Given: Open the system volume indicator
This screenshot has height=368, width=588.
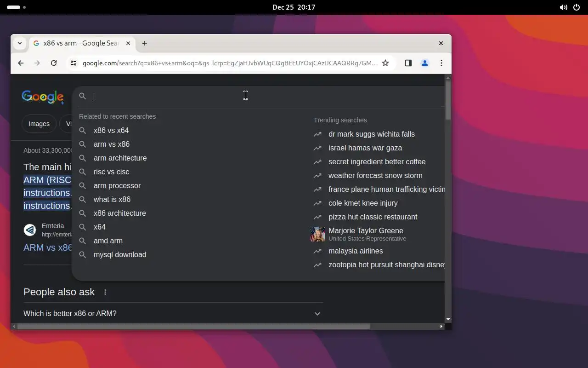Looking at the screenshot, I should tap(563, 7).
